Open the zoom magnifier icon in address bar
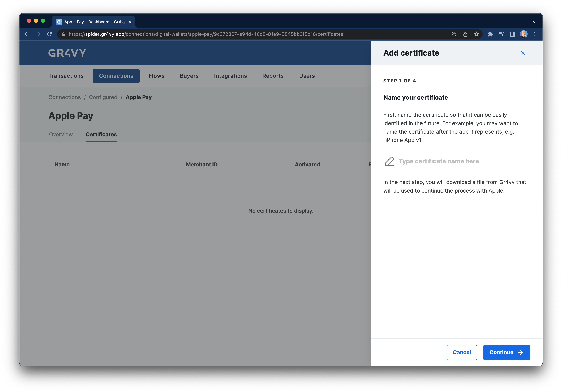Screen dimensions: 562x392 (454, 34)
